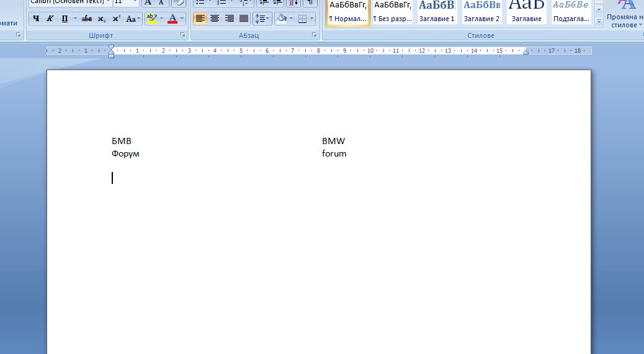
Task: Toggle superscript formatting
Action: click(116, 19)
